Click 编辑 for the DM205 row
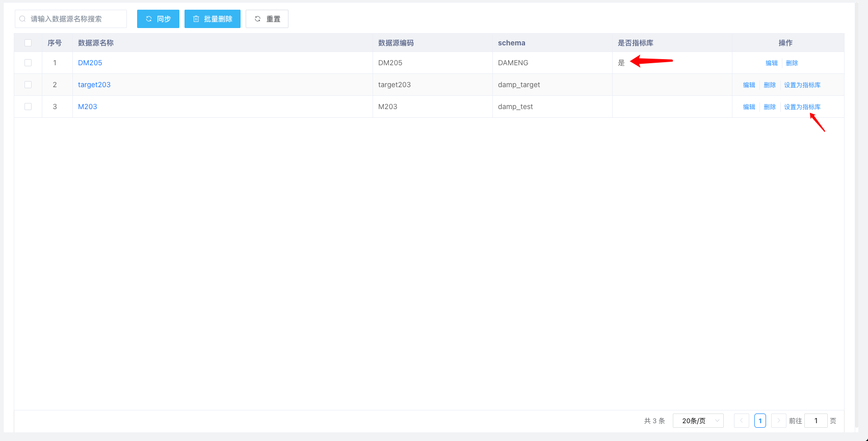Image resolution: width=868 pixels, height=441 pixels. point(772,63)
